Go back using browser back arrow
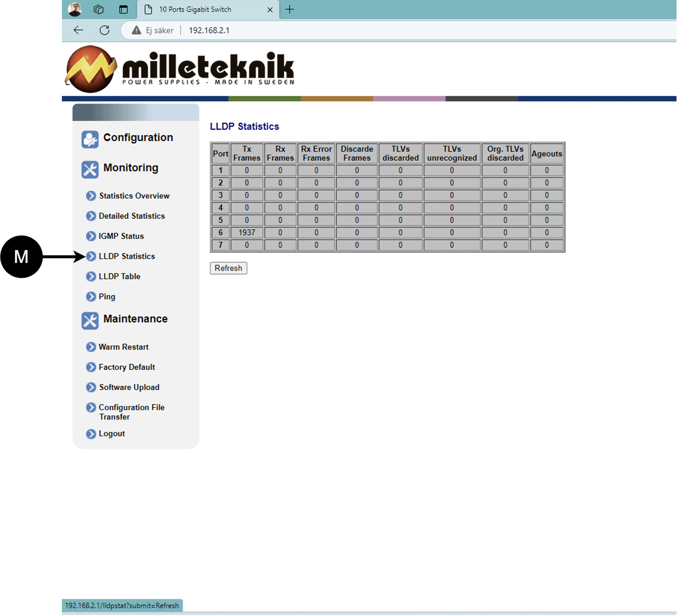This screenshot has width=677, height=616. coord(78,30)
